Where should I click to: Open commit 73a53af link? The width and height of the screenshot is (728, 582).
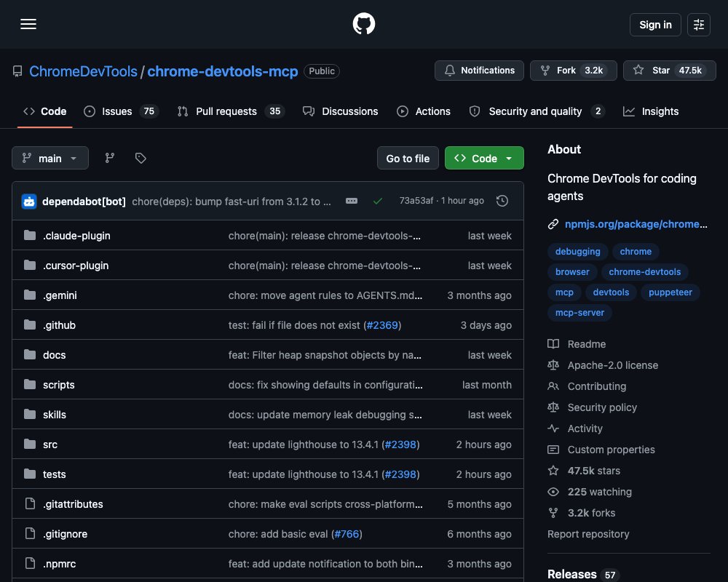416,201
